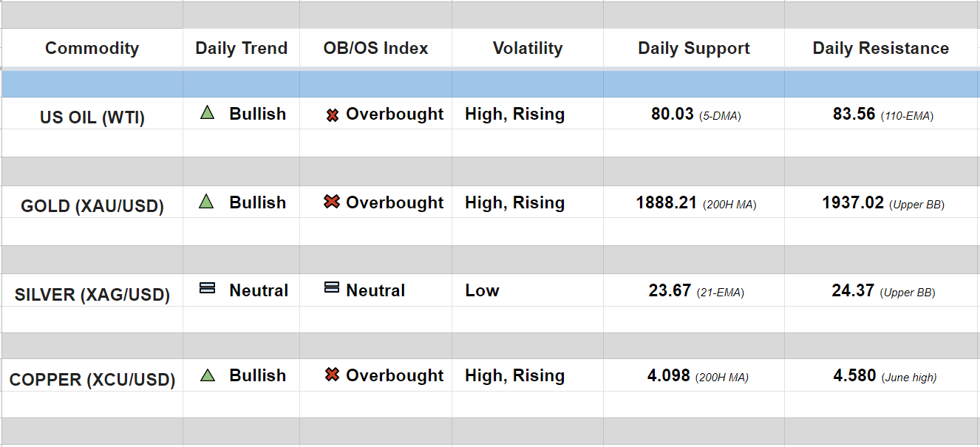Click Silver's neutral icon in Daily Trend column
This screenshot has height=447, width=980.
pos(208,289)
